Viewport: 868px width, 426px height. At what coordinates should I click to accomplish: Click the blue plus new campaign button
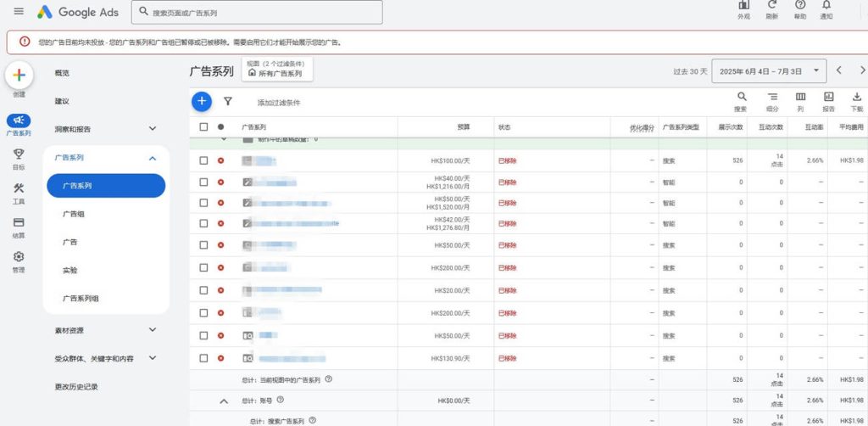201,101
